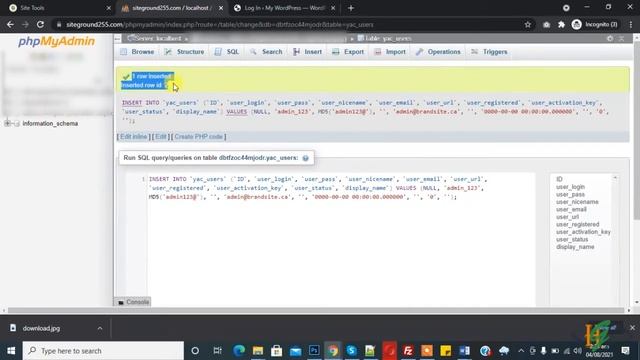640x360 pixels.
Task: Open Task View on taskbar
Action: pos(217,351)
